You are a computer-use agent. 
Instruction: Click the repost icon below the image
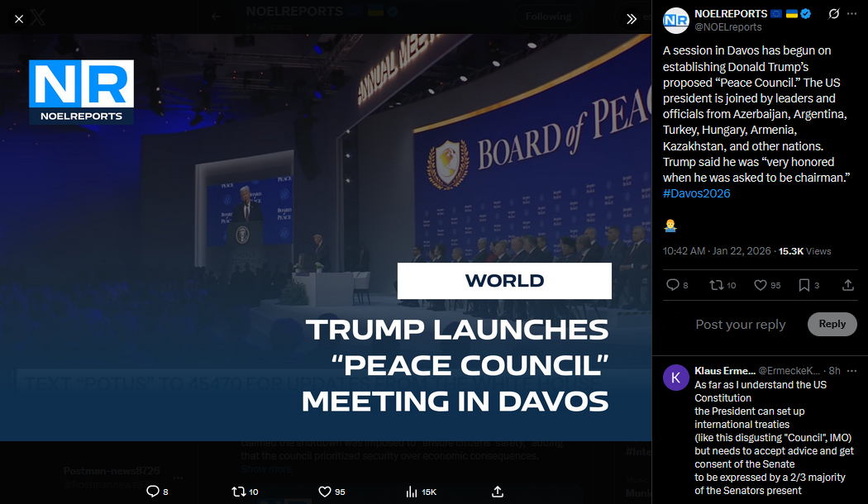coord(239,492)
